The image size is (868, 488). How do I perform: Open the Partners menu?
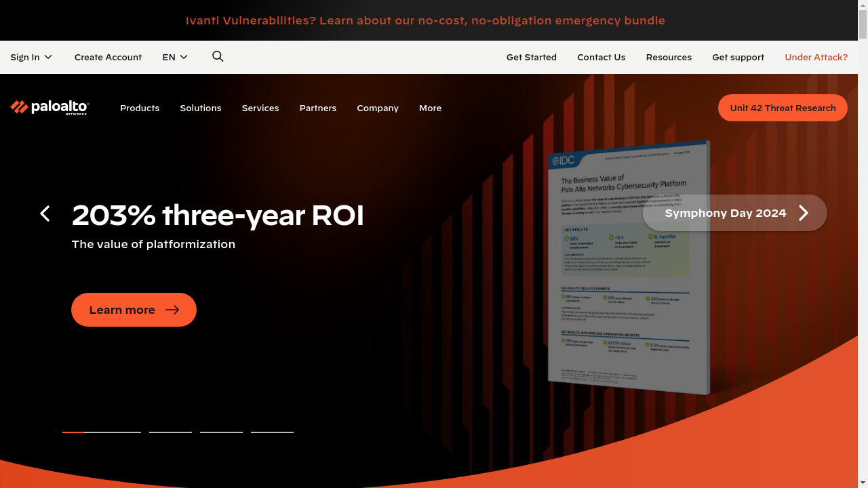pos(318,108)
